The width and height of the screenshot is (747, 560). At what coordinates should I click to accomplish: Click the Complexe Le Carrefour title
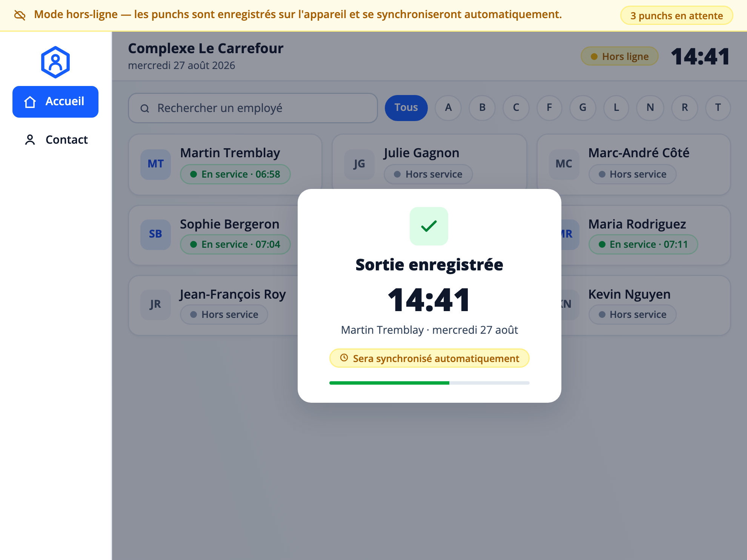click(206, 49)
